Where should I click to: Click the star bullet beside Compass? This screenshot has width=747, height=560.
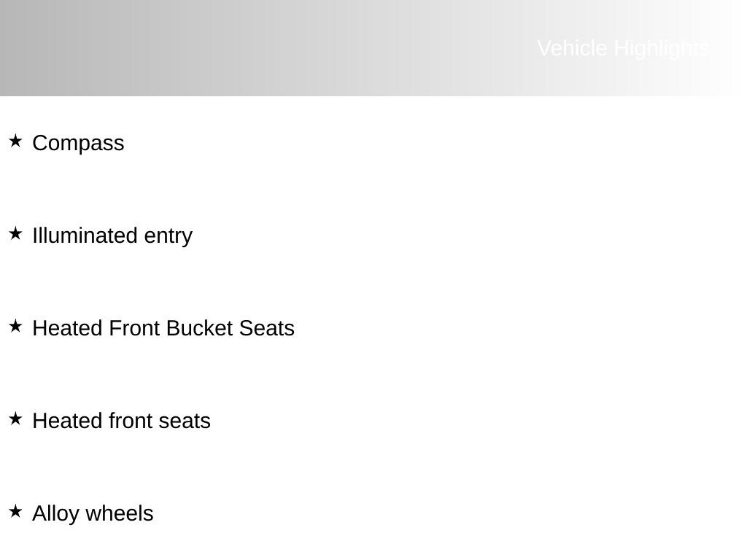pyautogui.click(x=15, y=141)
